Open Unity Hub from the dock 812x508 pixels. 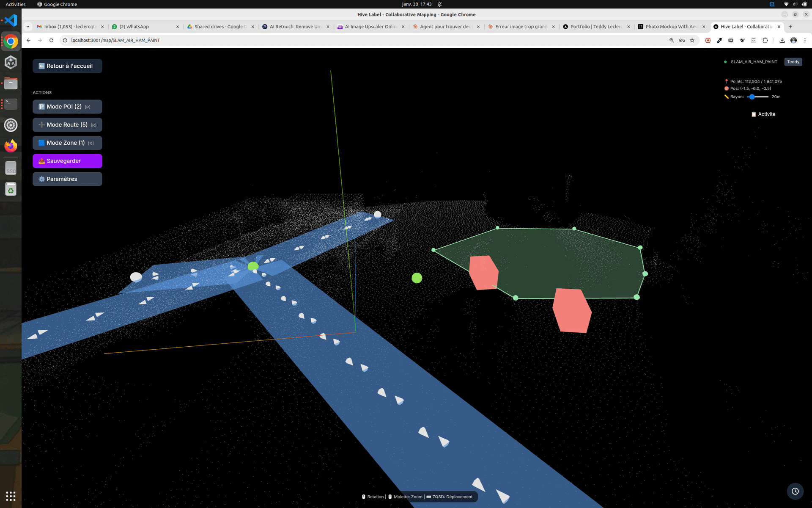click(11, 62)
